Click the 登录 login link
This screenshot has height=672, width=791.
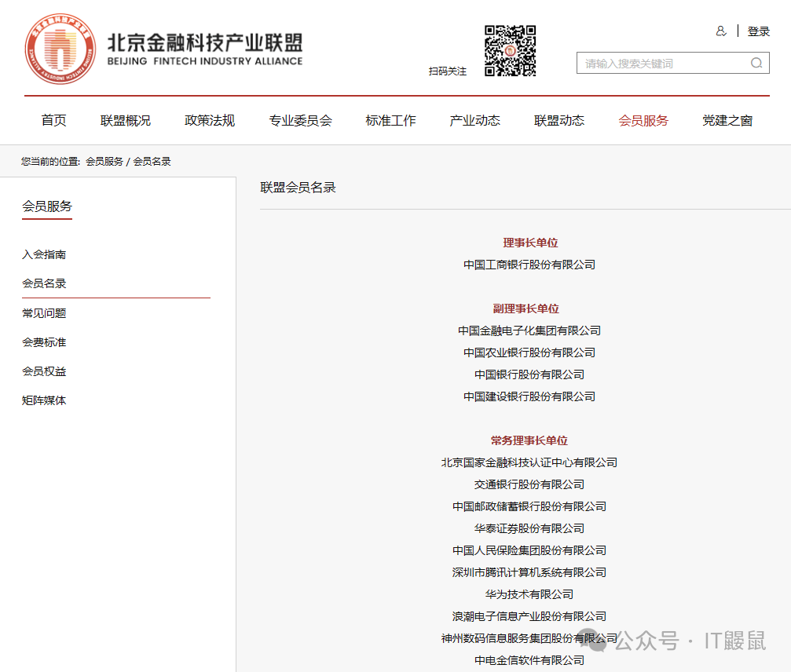coord(758,31)
